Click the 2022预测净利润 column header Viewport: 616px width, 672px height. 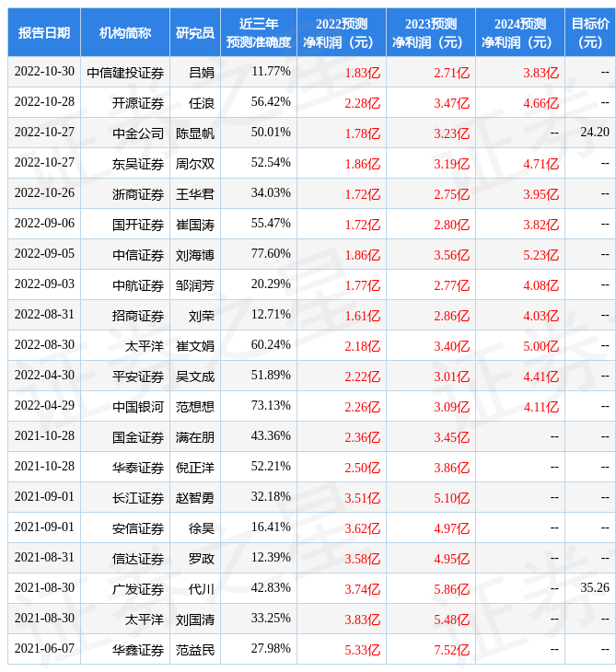[342, 32]
